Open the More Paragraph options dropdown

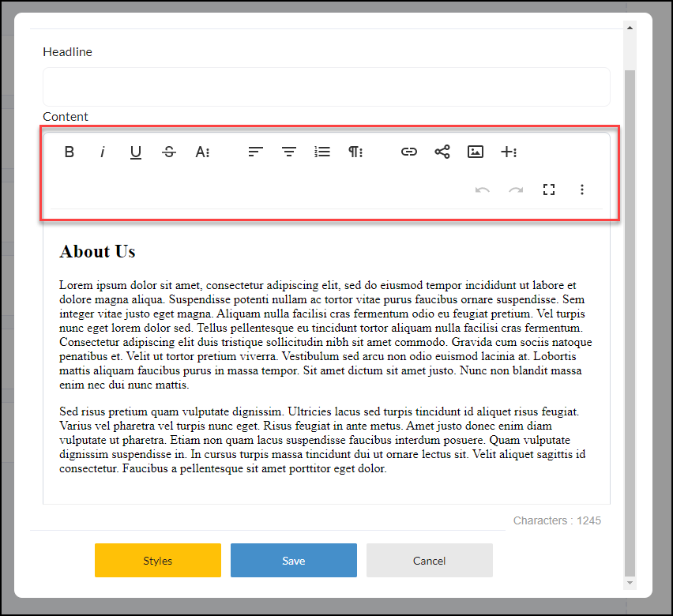coord(355,152)
